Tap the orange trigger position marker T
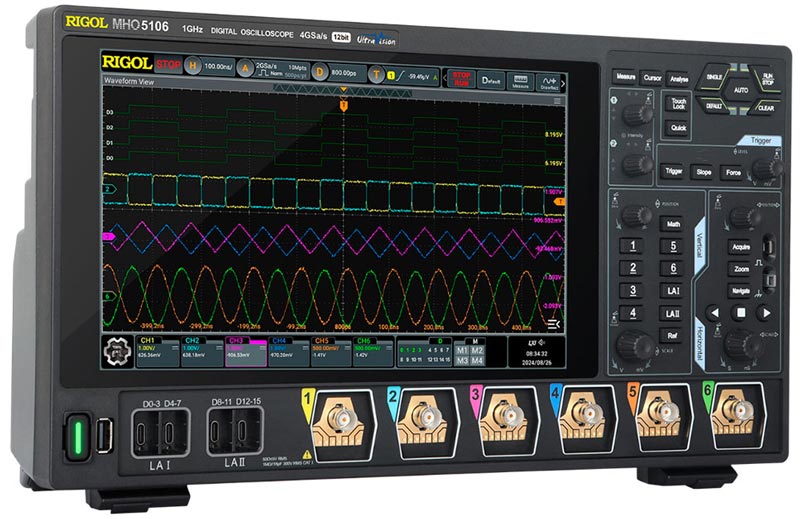The width and height of the screenshot is (800, 519). pyautogui.click(x=343, y=106)
